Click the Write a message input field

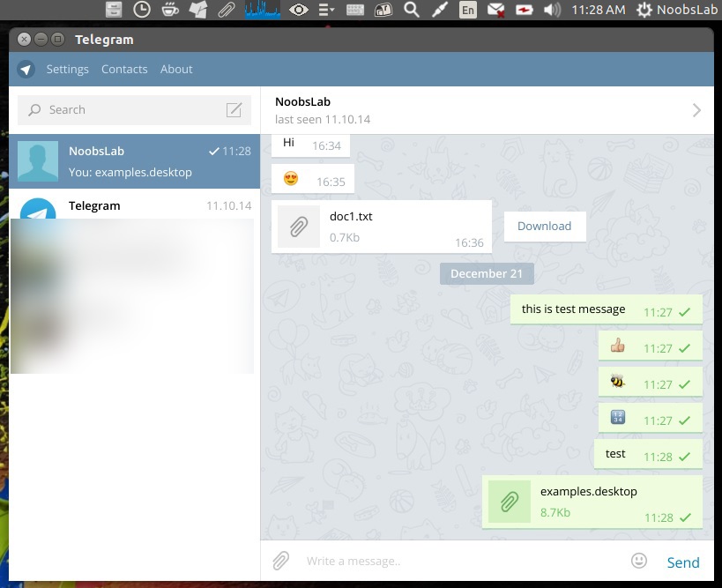(x=463, y=561)
